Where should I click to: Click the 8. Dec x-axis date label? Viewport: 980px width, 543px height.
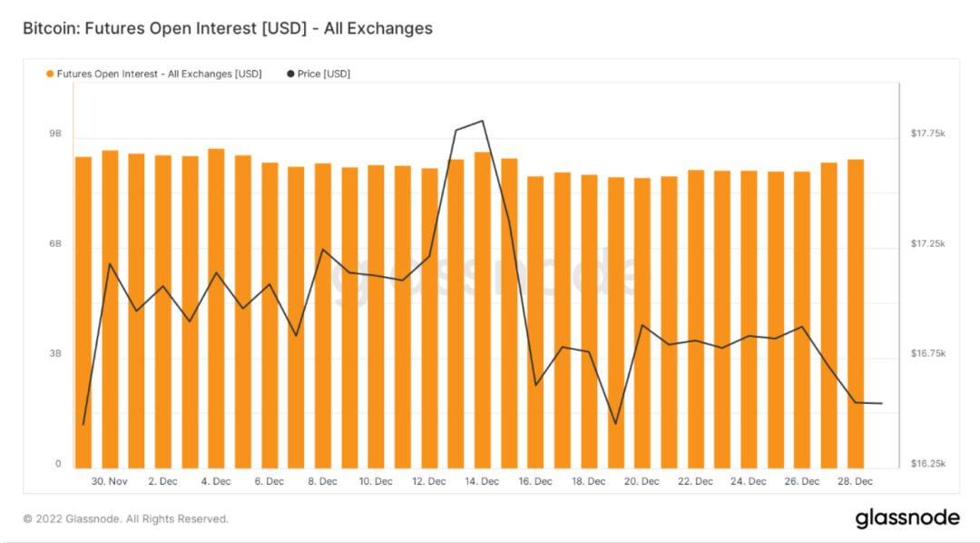pos(322,481)
